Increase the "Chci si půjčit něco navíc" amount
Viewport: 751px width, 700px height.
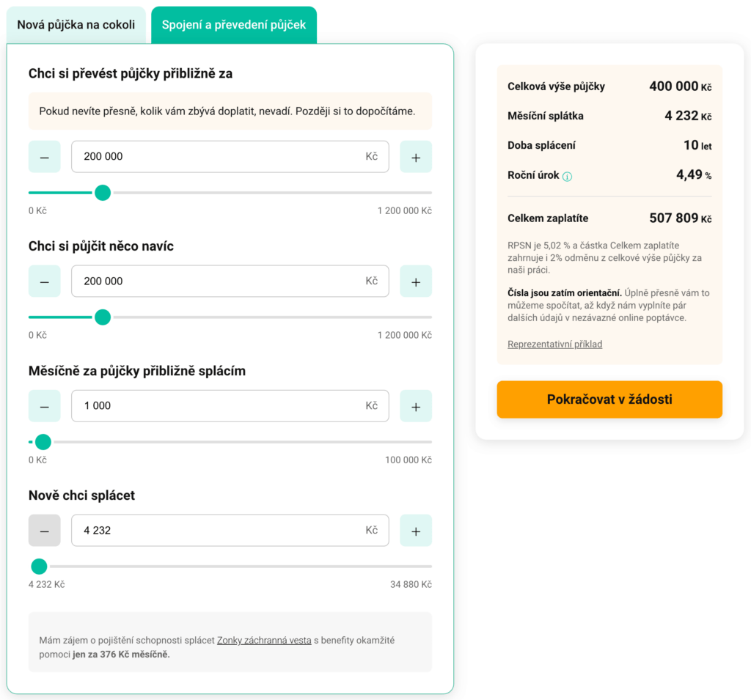[416, 281]
